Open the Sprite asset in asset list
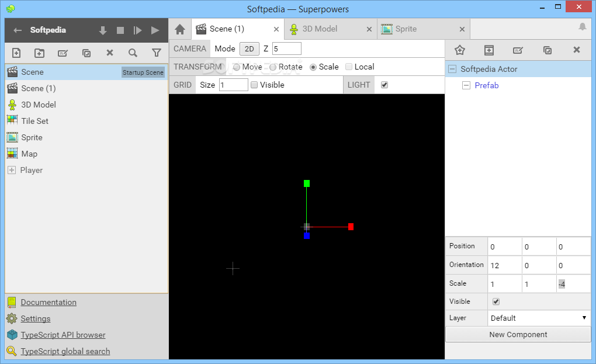This screenshot has height=364, width=596. tap(86, 137)
